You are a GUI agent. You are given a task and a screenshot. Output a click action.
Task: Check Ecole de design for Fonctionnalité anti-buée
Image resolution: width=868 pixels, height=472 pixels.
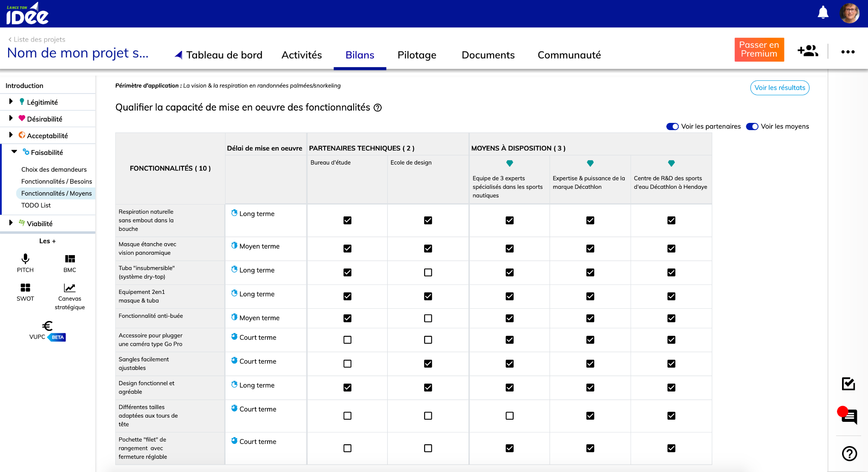(428, 318)
